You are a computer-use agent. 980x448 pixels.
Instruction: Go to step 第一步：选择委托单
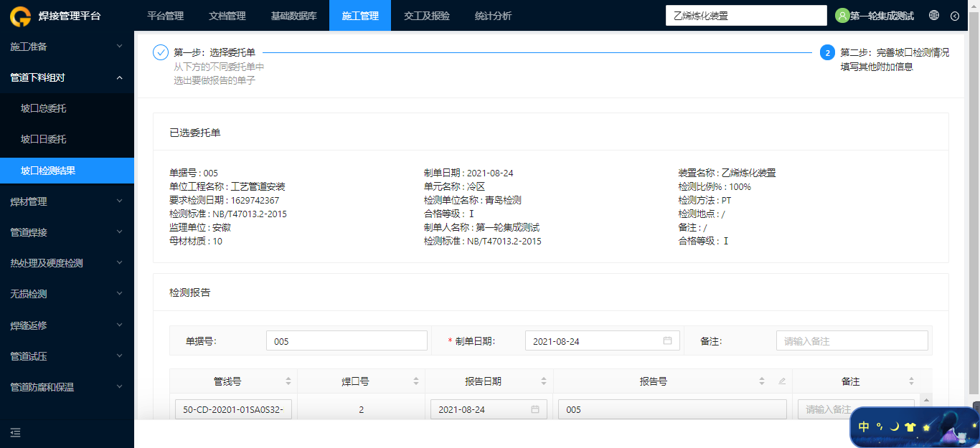point(215,52)
